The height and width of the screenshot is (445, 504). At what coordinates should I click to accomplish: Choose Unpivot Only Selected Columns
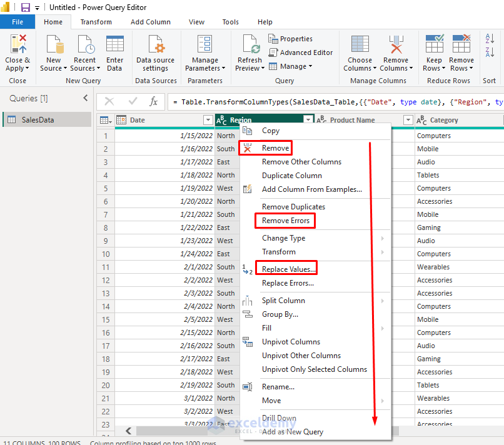(x=315, y=369)
